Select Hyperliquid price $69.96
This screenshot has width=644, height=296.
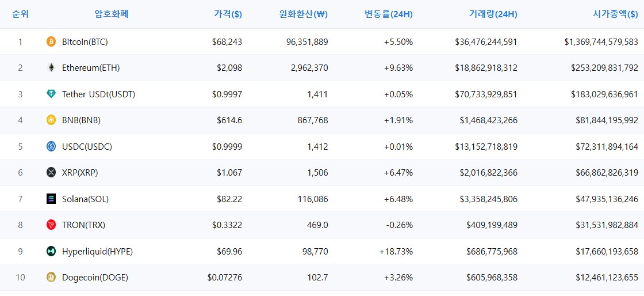pyautogui.click(x=229, y=252)
